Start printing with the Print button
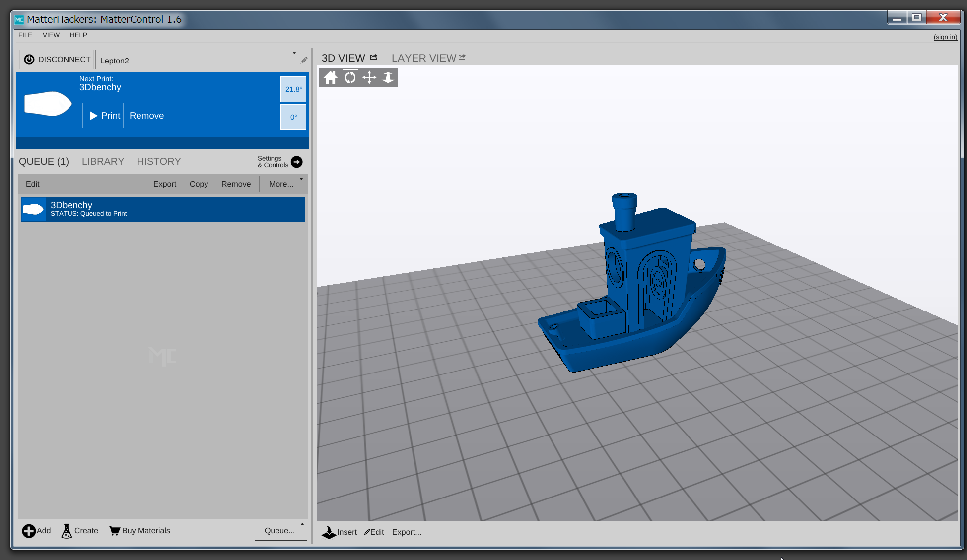The image size is (967, 560). point(103,116)
